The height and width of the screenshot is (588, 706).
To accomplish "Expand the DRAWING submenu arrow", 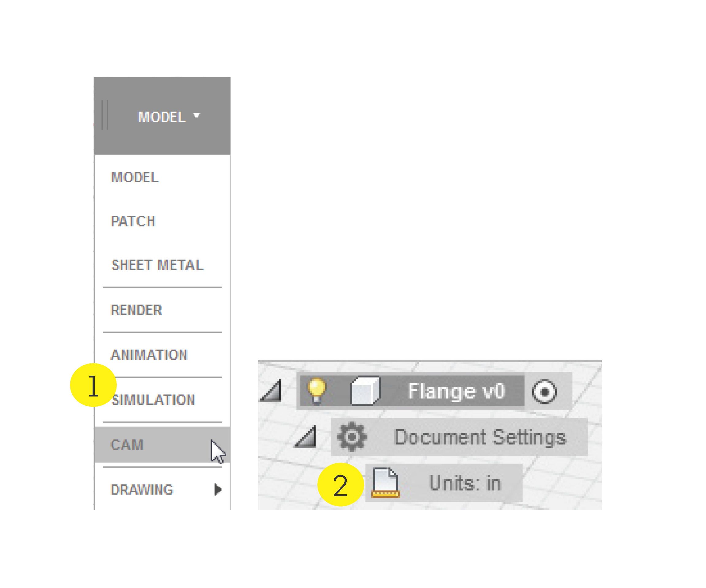I will (218, 490).
